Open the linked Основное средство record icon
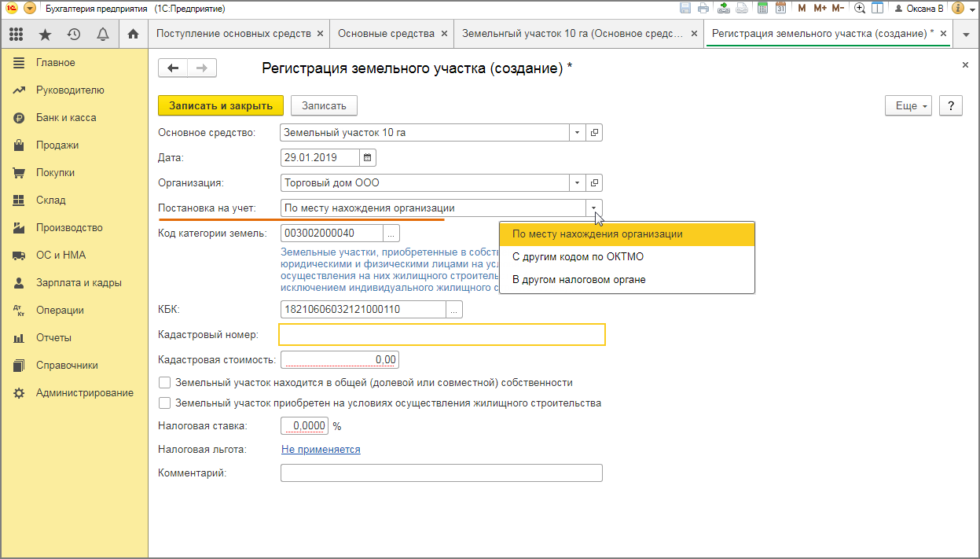980x559 pixels. [595, 133]
